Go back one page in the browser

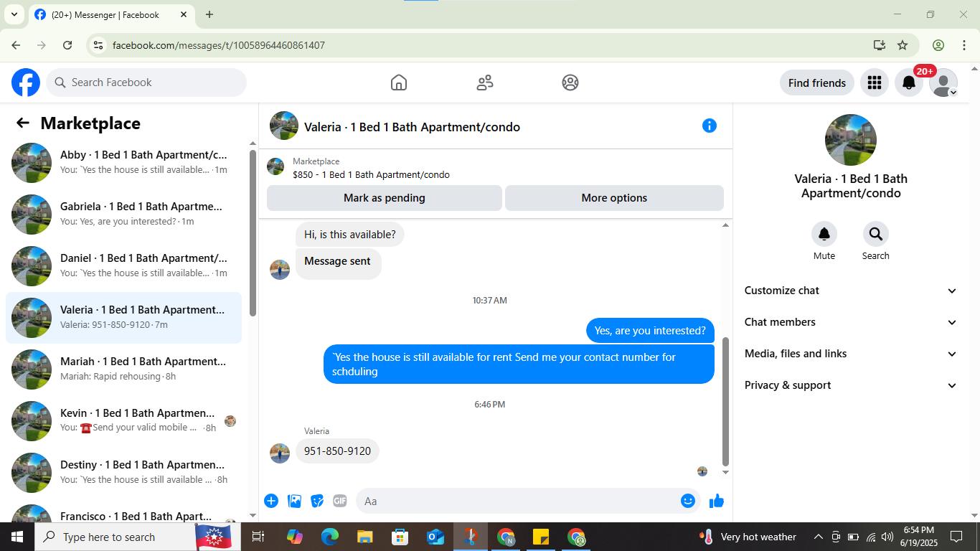pos(16,45)
